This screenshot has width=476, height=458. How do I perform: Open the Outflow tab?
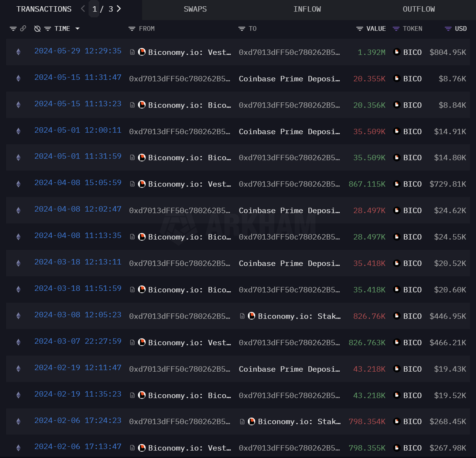(419, 9)
